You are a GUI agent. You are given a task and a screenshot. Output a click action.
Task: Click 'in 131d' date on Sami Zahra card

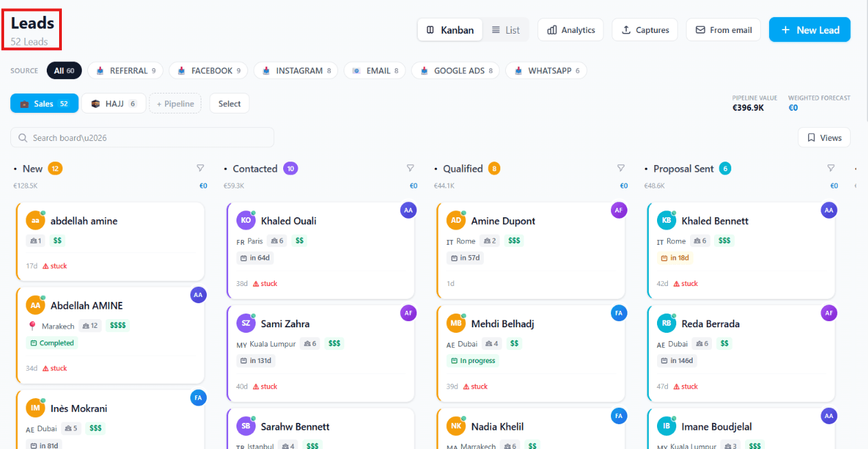(257, 361)
